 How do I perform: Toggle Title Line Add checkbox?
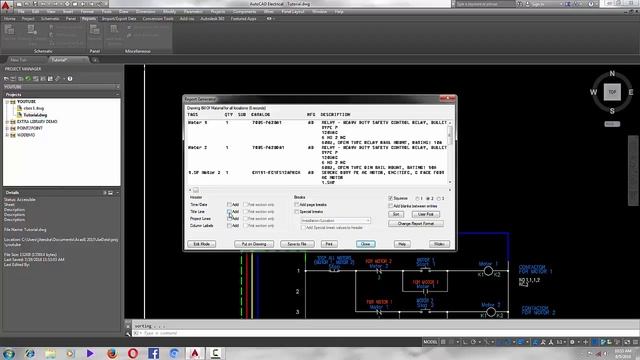point(229,211)
